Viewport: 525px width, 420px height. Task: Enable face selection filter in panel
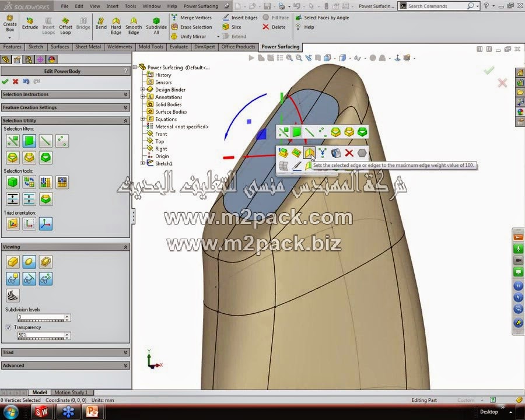click(x=29, y=141)
